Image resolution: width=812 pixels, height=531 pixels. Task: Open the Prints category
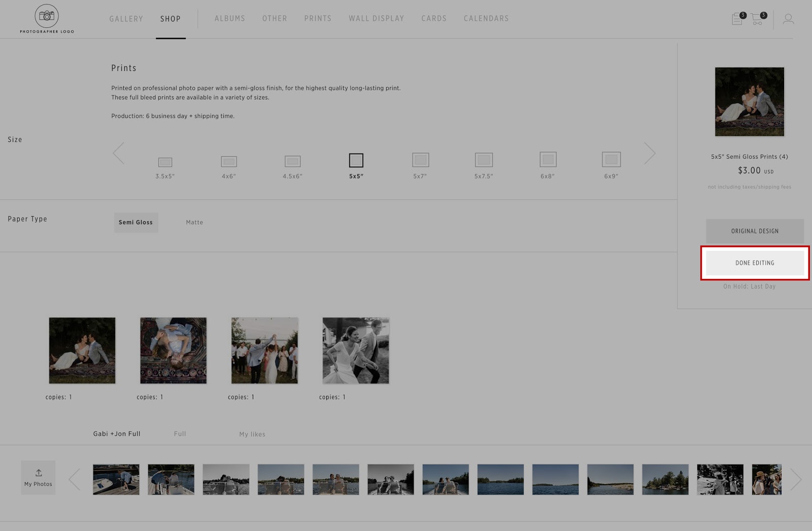click(x=318, y=18)
